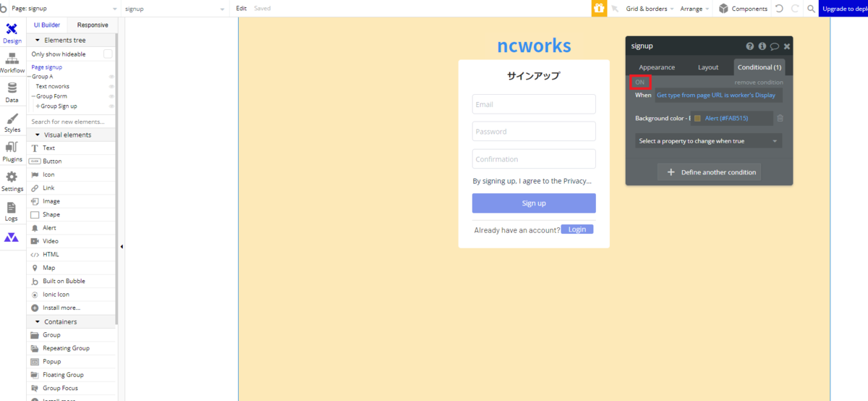Click the Sign up button on canvas
The image size is (868, 401).
[x=534, y=203]
